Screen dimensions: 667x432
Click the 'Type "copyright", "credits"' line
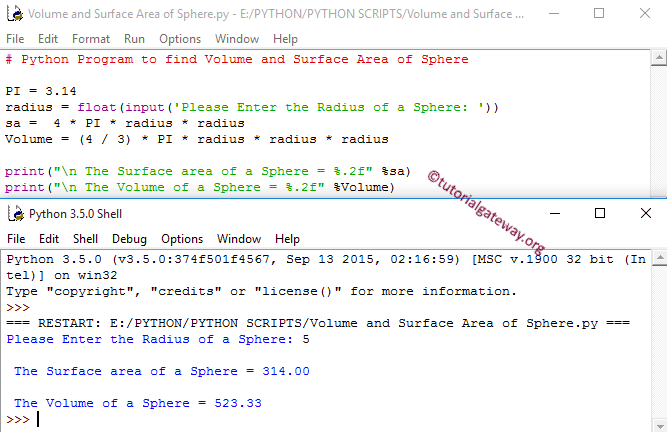point(262,291)
